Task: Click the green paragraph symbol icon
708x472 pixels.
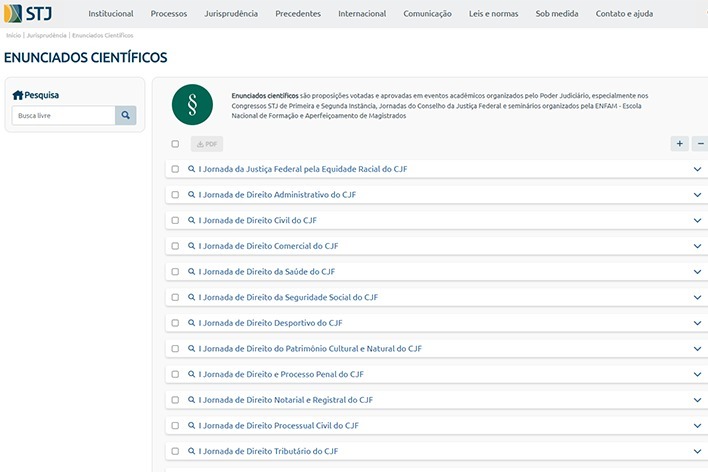Action: click(x=192, y=102)
